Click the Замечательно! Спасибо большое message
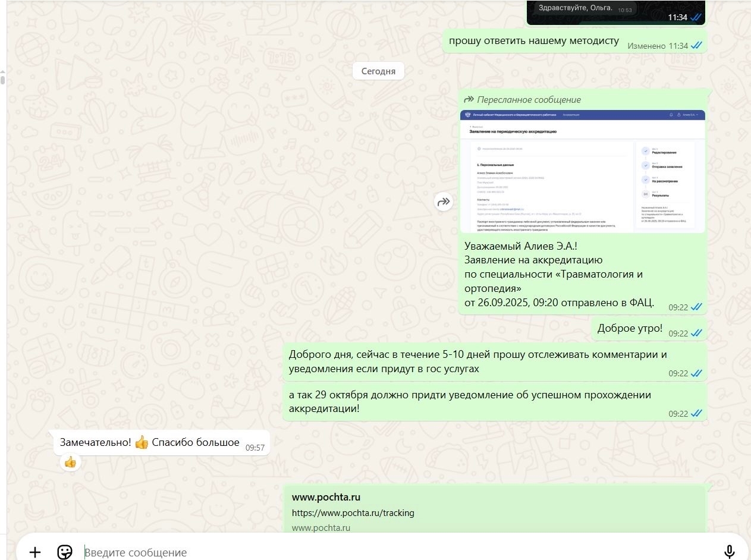The width and height of the screenshot is (751, 560). (x=162, y=443)
